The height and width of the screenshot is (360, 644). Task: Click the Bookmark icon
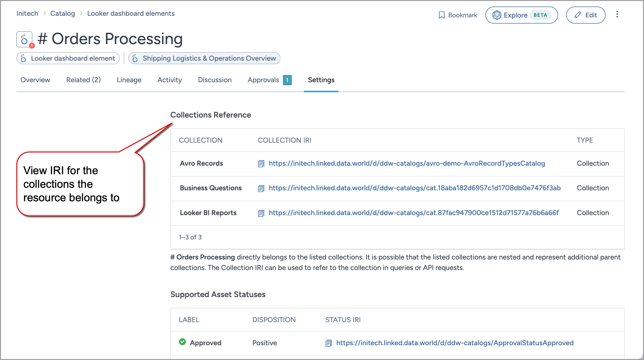(x=441, y=15)
